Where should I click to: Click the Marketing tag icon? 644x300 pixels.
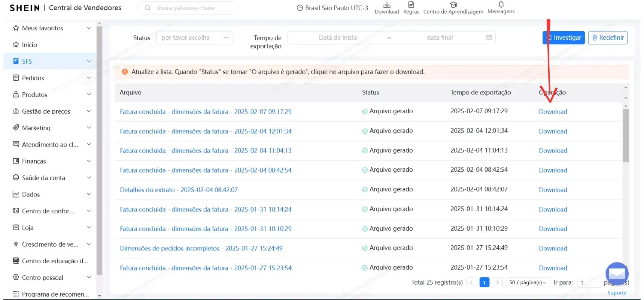tap(16, 127)
